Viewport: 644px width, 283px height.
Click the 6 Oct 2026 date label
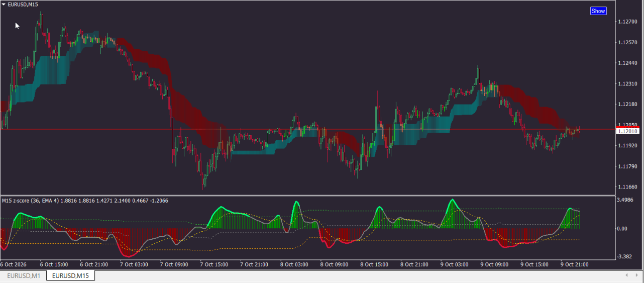pos(14,264)
